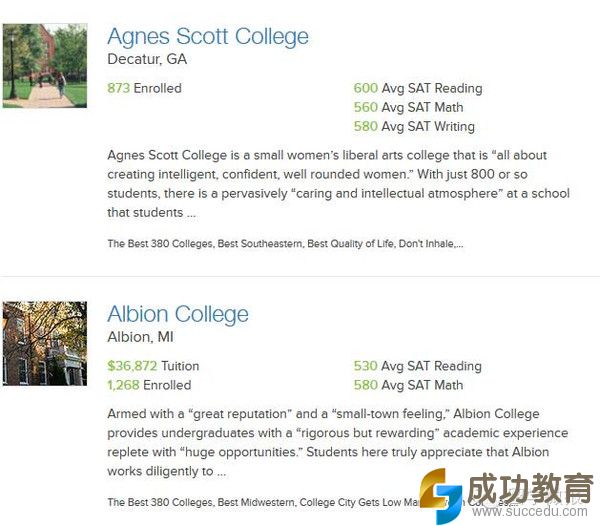Click the succedu logo icon
The height and width of the screenshot is (526, 600).
pyautogui.click(x=440, y=494)
